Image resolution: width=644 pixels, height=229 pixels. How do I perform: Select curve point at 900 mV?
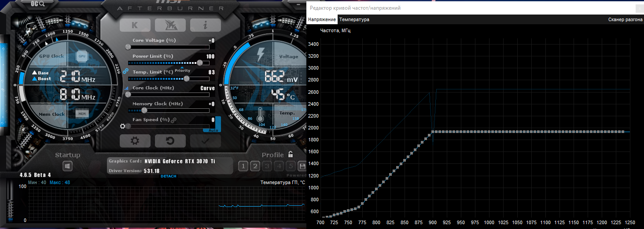pyautogui.click(x=433, y=132)
